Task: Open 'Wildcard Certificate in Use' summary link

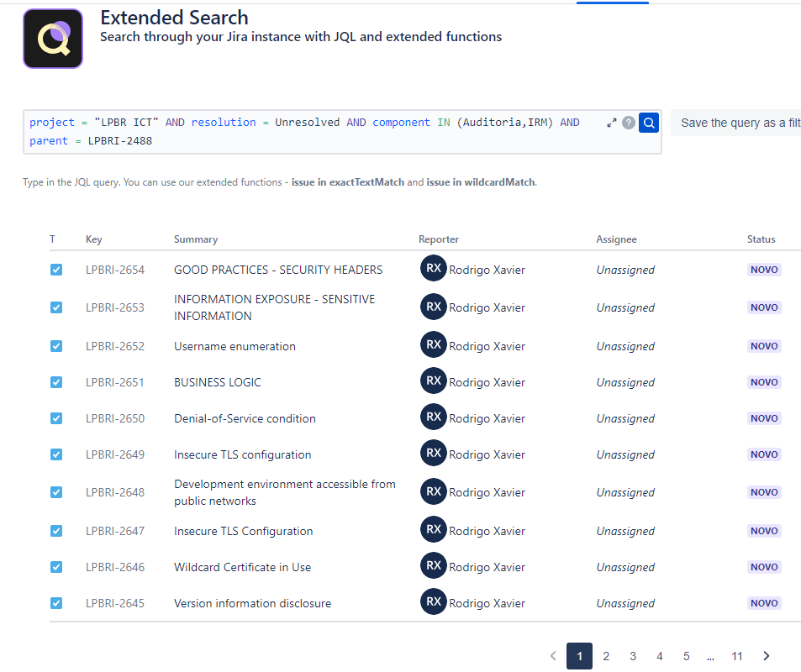Action: 242,567
